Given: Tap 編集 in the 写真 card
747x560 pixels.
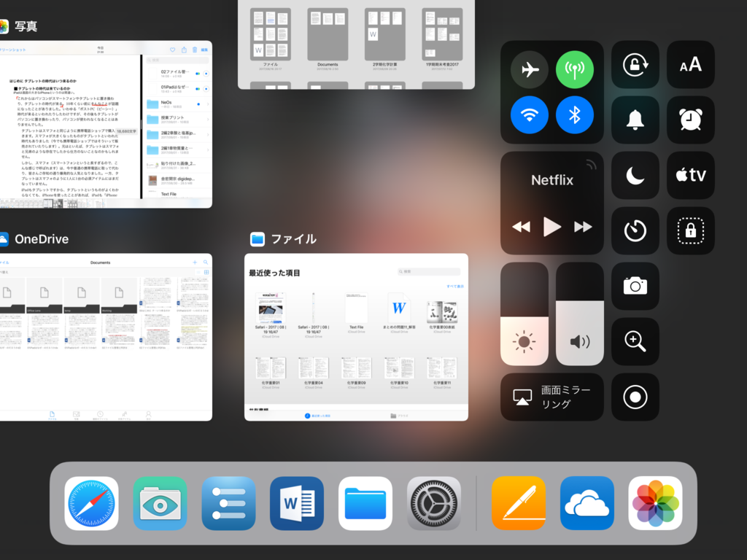Looking at the screenshot, I should (204, 50).
